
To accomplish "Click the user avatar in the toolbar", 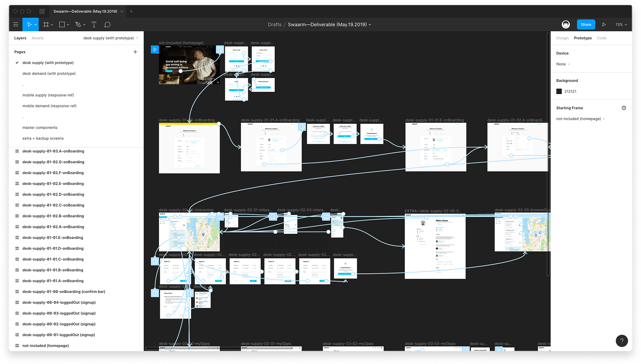I will click(566, 24).
